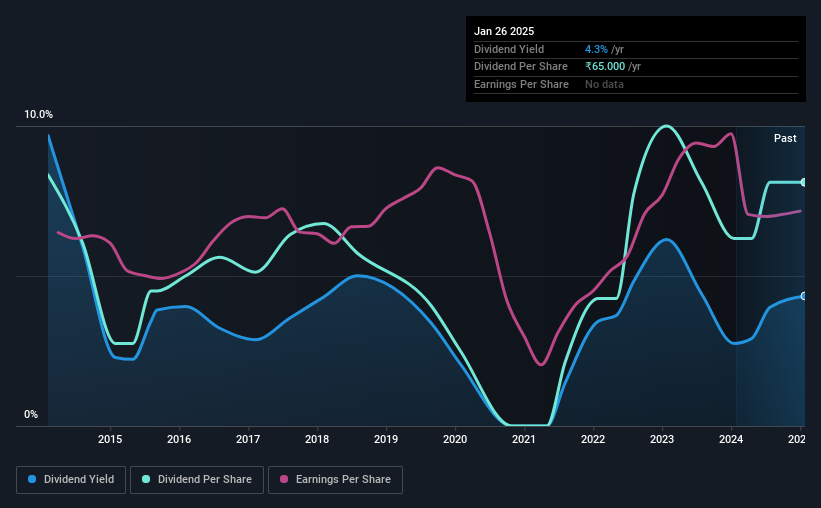
Task: Click the 2020 x-axis label
Action: tap(455, 439)
